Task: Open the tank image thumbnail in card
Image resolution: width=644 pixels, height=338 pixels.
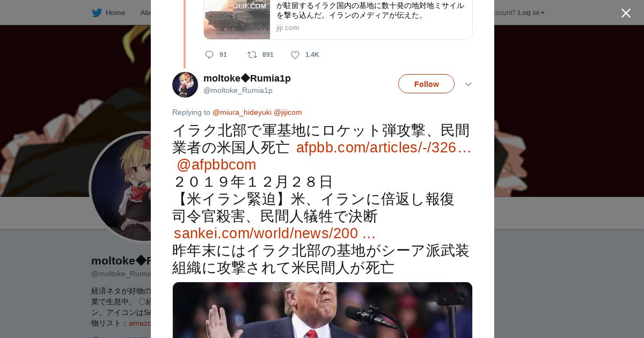Action: (237, 19)
